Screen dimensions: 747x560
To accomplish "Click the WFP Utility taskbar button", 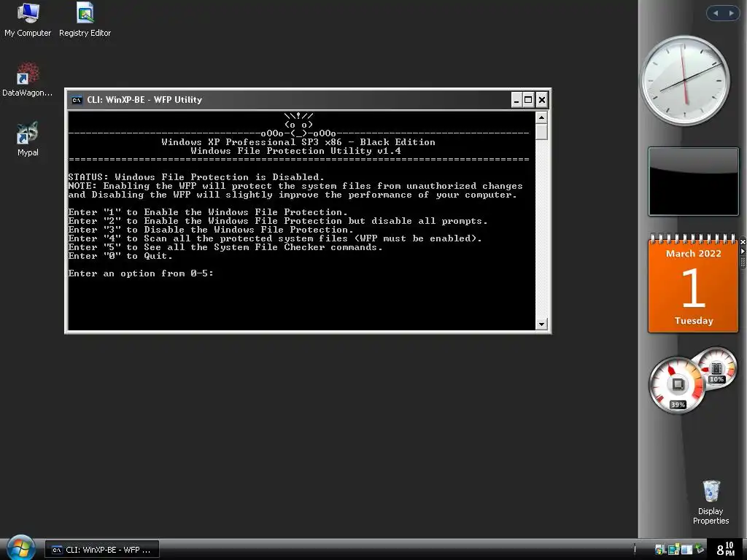I will (x=102, y=550).
